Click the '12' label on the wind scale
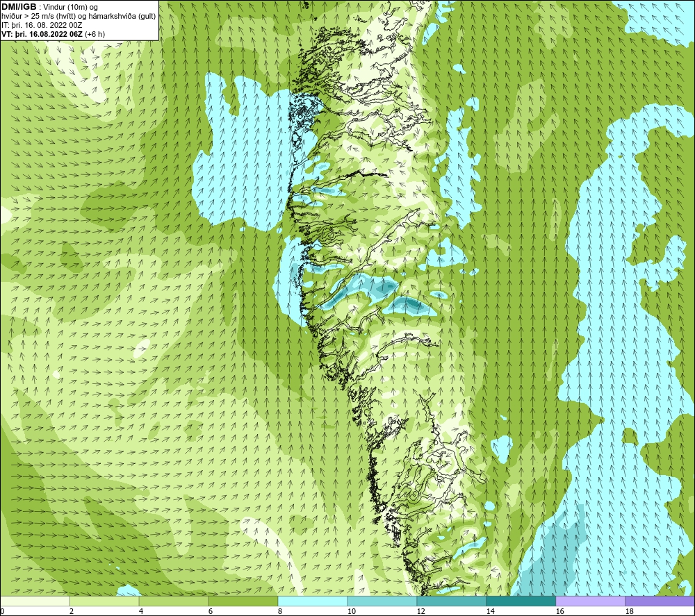 (x=420, y=612)
